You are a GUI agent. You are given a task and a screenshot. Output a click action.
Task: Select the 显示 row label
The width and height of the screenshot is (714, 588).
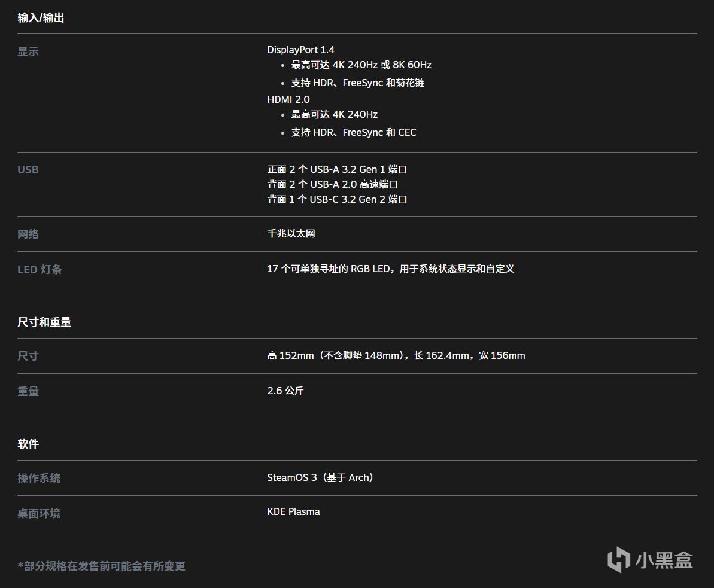[28, 51]
